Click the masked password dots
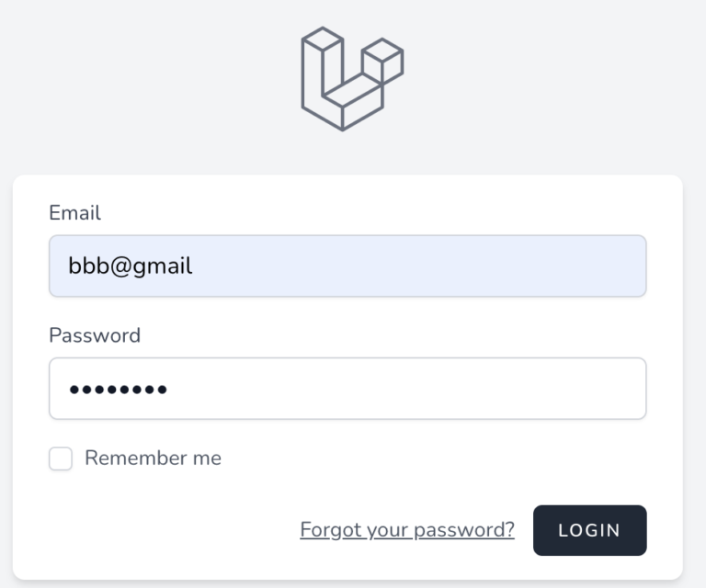The height and width of the screenshot is (588, 706). [x=119, y=390]
